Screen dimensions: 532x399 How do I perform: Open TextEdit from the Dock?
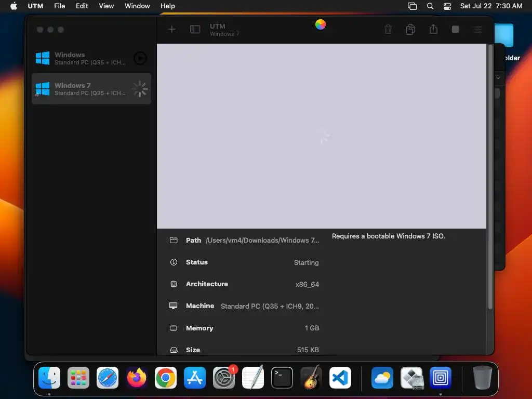coord(253,377)
